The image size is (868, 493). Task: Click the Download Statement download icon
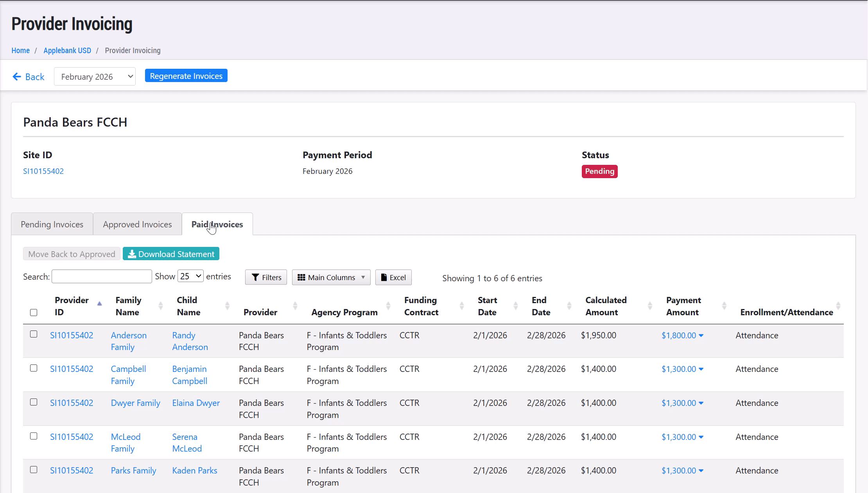click(x=132, y=254)
